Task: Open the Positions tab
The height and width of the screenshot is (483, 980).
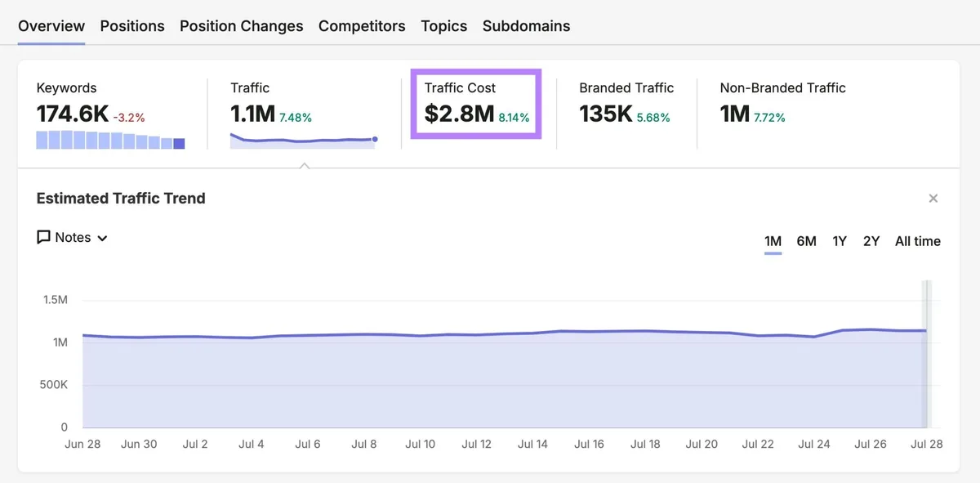Action: 132,26
